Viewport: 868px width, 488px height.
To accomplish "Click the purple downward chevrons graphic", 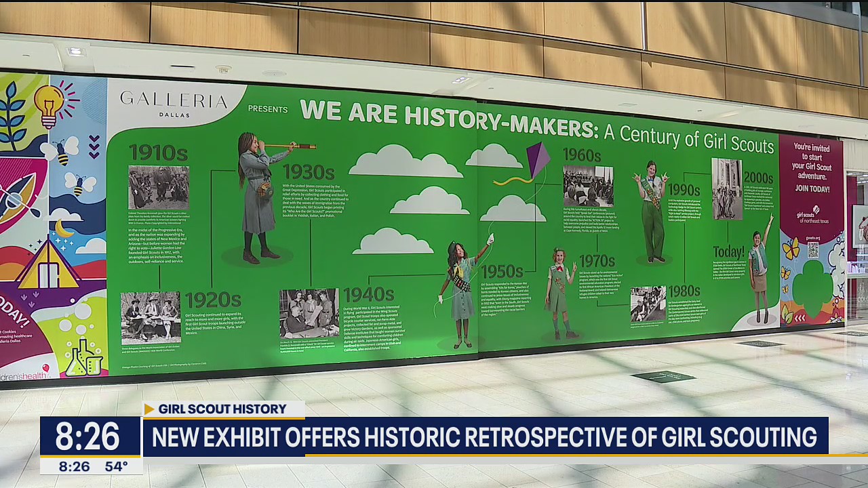I will pyautogui.click(x=94, y=146).
